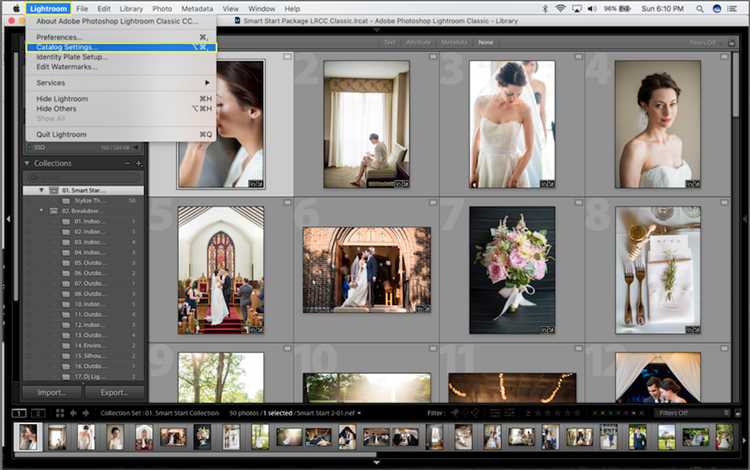Open thumbnail 6 couple kissing at doorway

(367, 270)
